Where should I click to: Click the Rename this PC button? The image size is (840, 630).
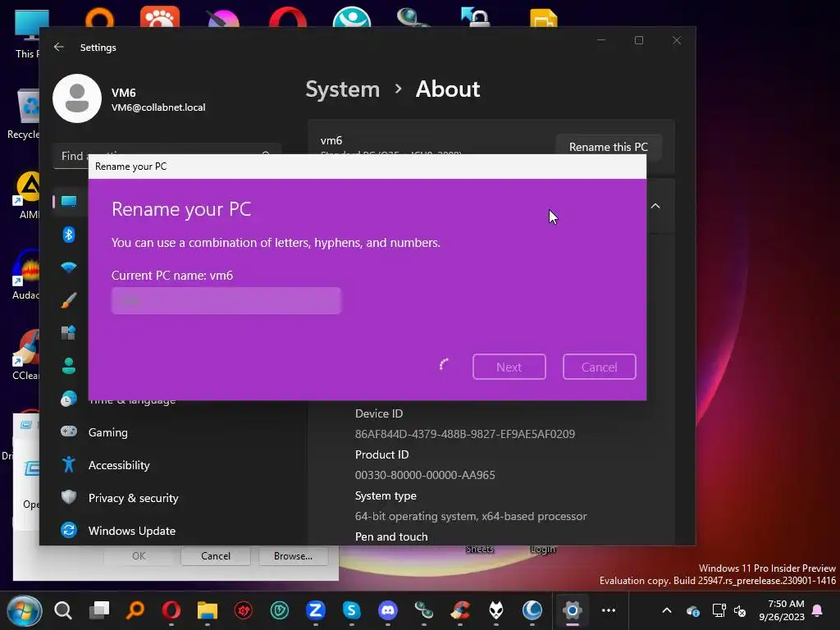(608, 147)
